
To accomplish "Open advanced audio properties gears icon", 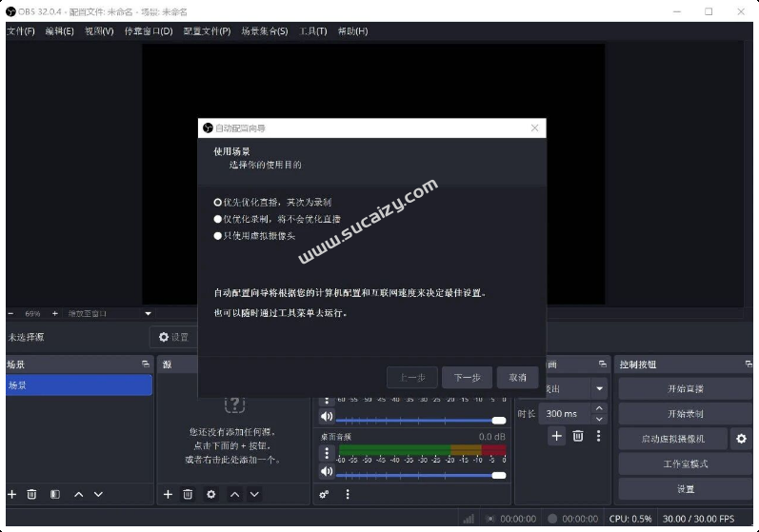I will [325, 494].
